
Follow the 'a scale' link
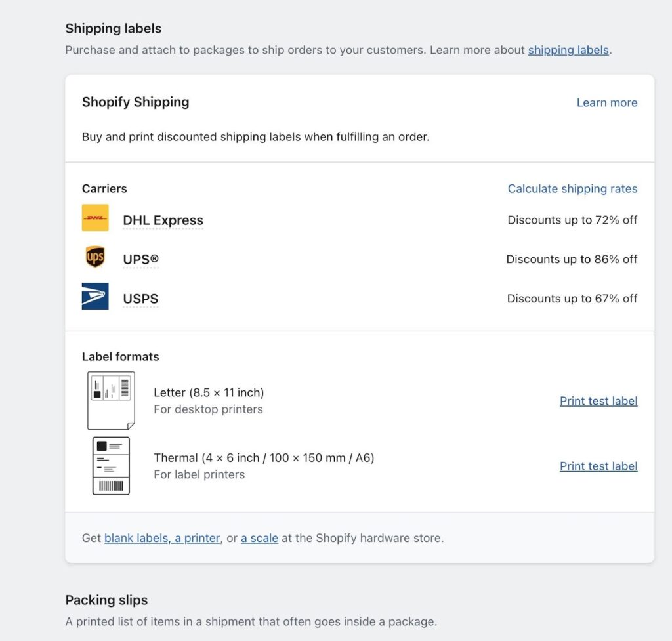point(260,538)
